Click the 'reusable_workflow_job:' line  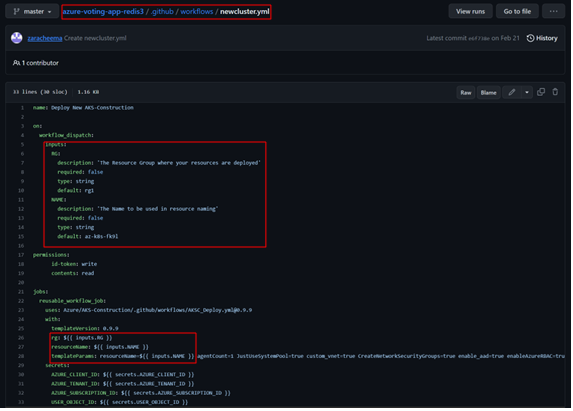[73, 301]
